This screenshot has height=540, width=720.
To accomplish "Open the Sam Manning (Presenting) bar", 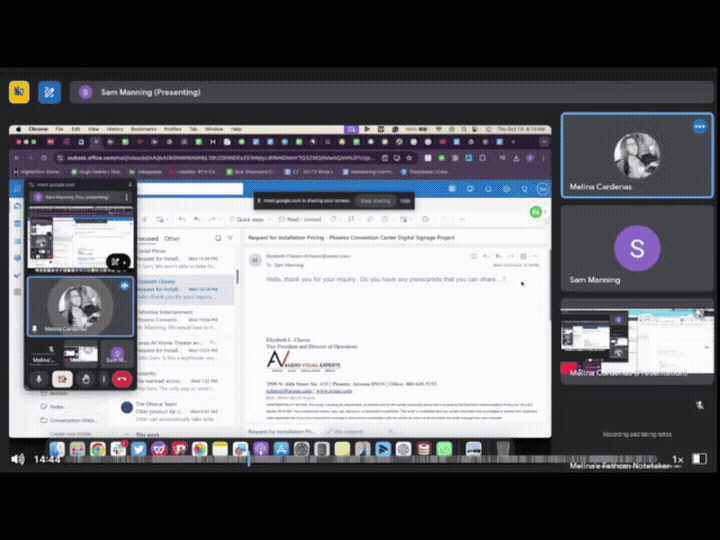I will 392,92.
